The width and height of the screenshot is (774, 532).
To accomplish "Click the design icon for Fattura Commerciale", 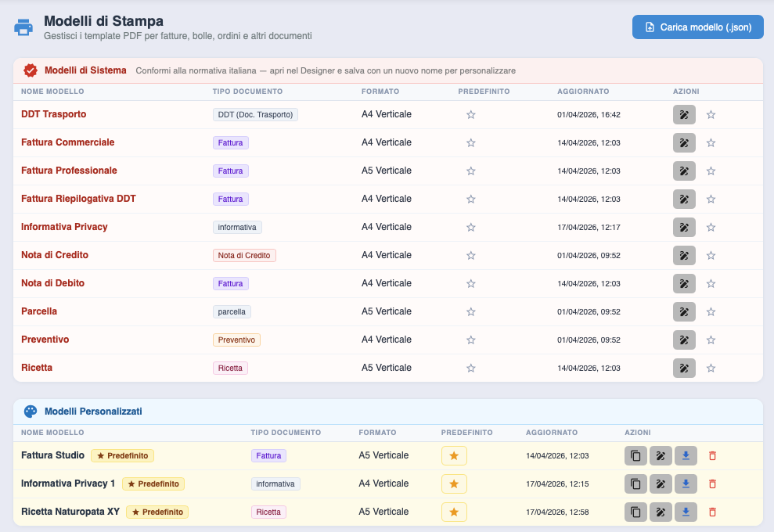I will pos(684,143).
